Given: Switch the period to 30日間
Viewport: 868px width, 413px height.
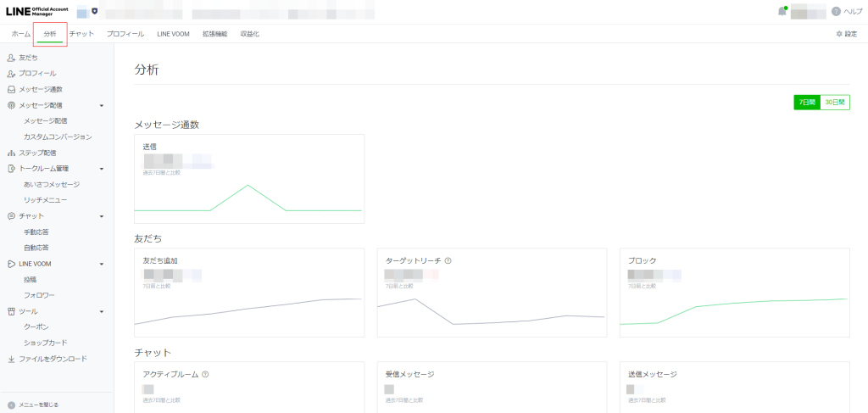Looking at the screenshot, I should 835,103.
